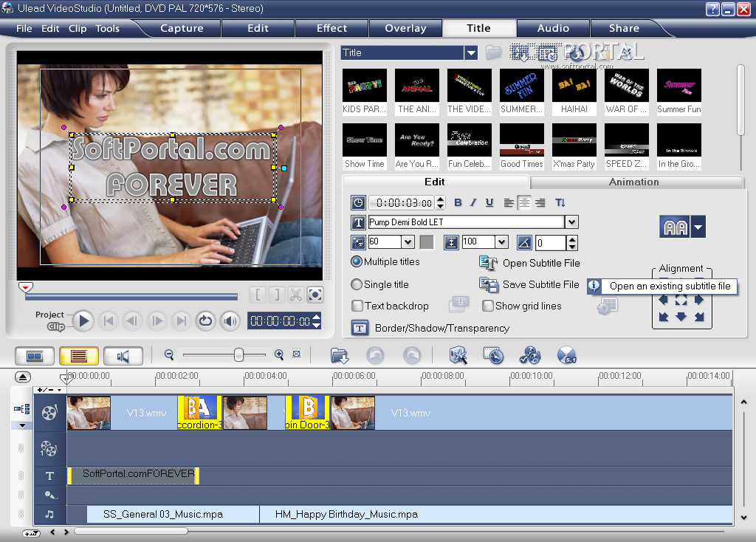Collapse the timeline panel toggle
756x542 pixels.
tap(23, 377)
